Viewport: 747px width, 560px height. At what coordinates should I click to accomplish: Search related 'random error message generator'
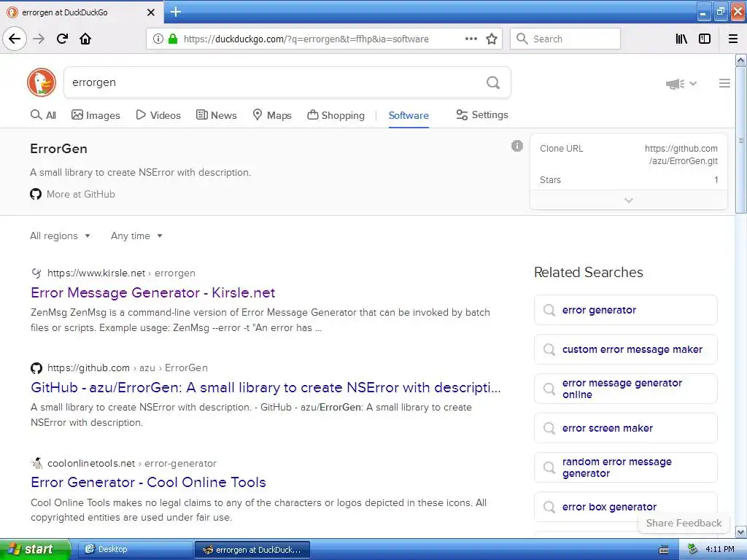coord(625,467)
